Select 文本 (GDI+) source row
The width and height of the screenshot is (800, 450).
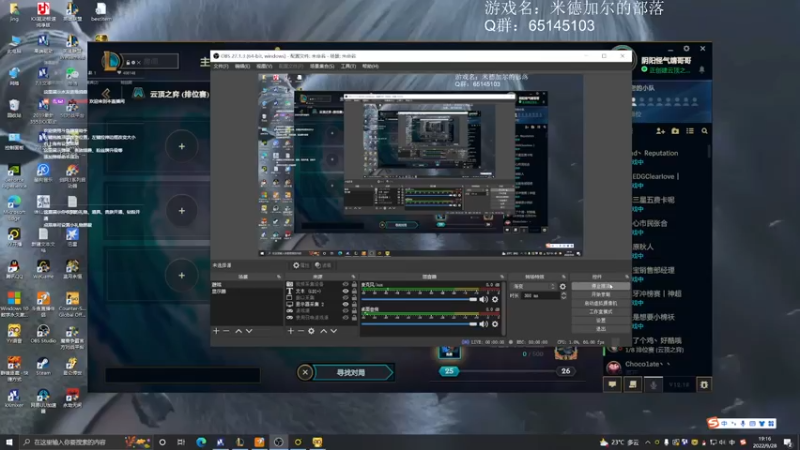pyautogui.click(x=321, y=291)
